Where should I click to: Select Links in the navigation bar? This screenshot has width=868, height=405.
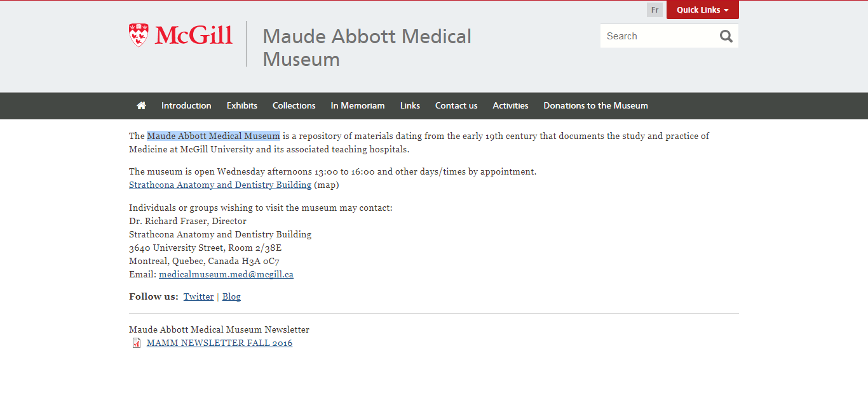(x=410, y=105)
